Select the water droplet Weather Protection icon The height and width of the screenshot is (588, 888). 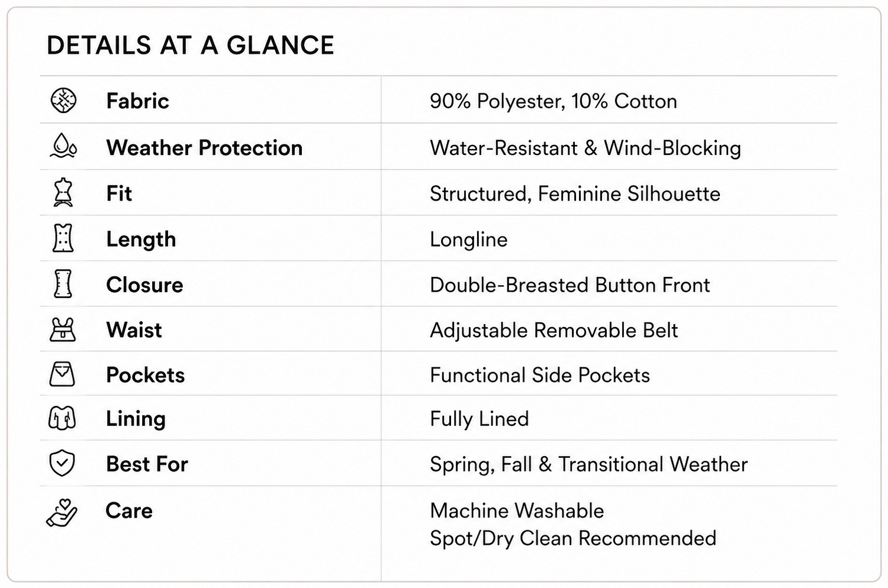[x=63, y=146]
